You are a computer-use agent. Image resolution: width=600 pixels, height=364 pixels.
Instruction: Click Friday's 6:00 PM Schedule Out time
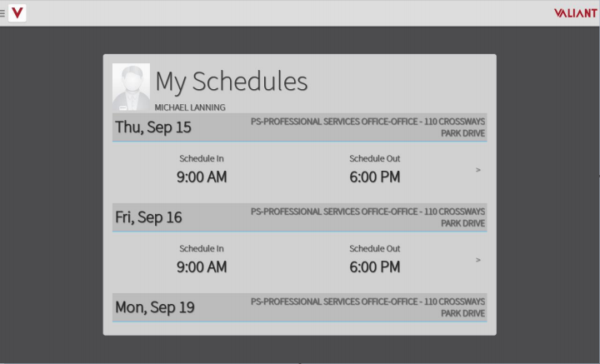pos(375,267)
